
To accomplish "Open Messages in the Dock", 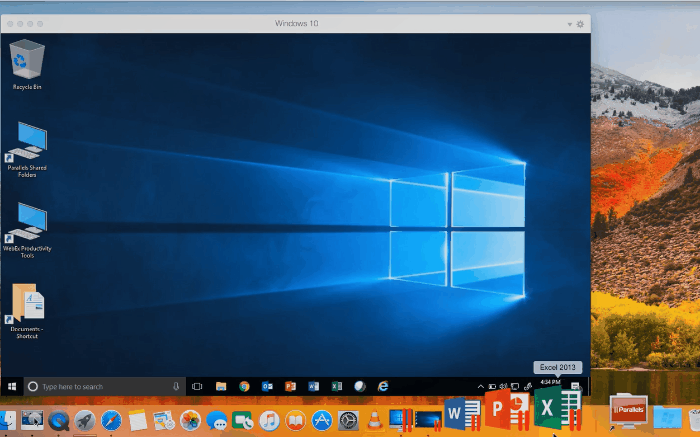I will (x=217, y=420).
